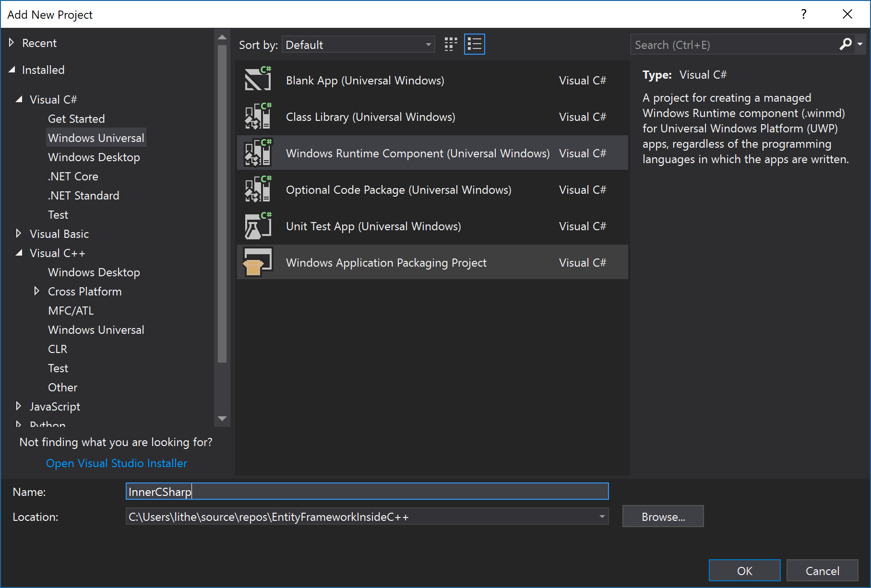Select the Blank App (Universal Windows) template icon

(x=258, y=80)
